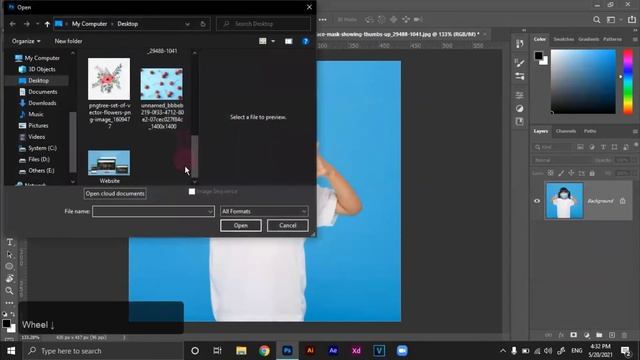
Task: Select the Ellipse shape tool
Action: click(x=9, y=267)
